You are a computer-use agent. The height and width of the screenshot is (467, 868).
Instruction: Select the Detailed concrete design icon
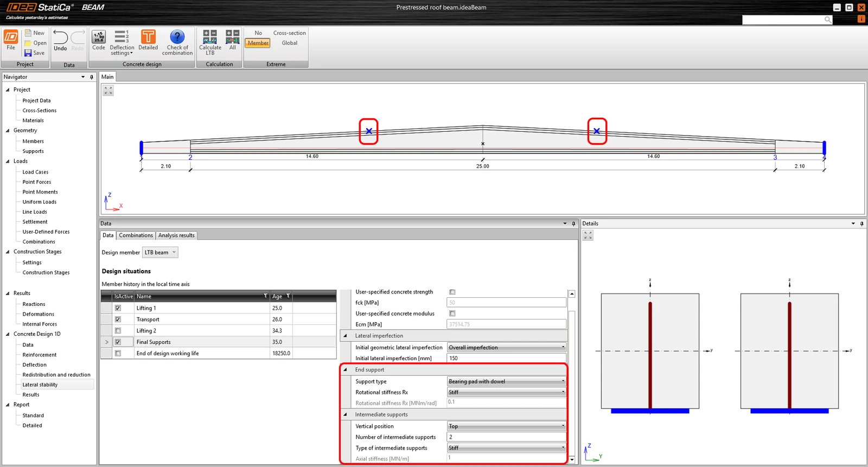tap(148, 37)
